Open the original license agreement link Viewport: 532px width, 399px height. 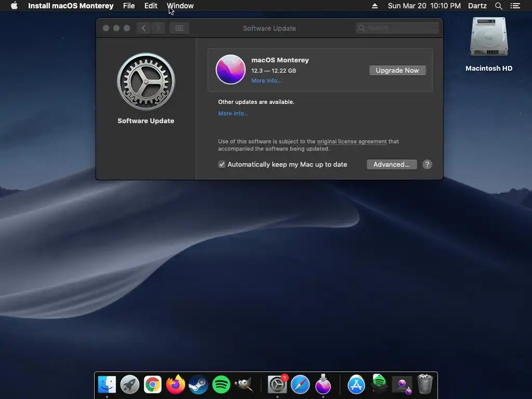pos(352,141)
